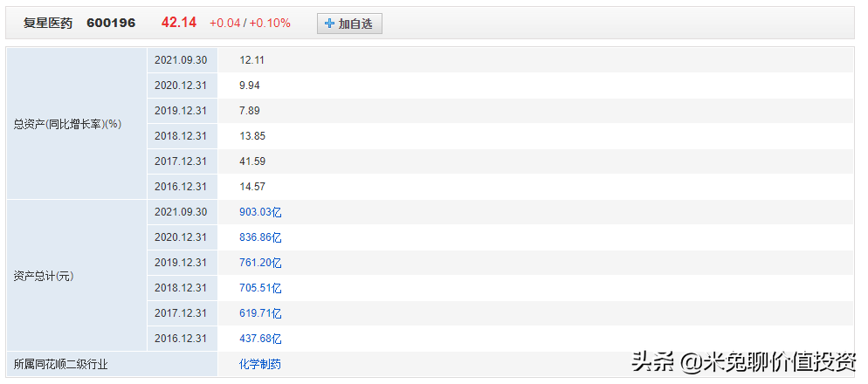Select the 2016.12.31 date in 资产总计 section
This screenshot has height=384, width=868.
pos(181,339)
